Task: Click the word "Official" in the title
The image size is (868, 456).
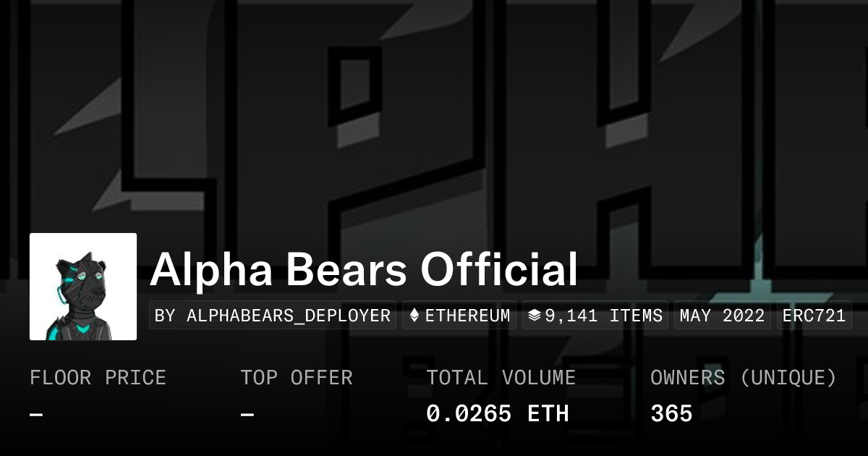Action: 499,270
